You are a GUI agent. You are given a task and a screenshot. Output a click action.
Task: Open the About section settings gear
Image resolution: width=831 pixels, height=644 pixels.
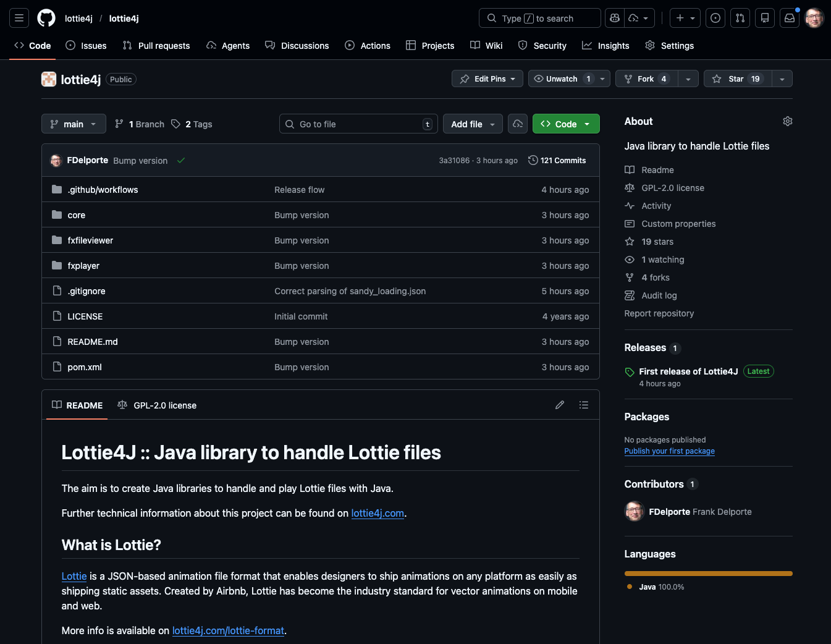click(787, 121)
